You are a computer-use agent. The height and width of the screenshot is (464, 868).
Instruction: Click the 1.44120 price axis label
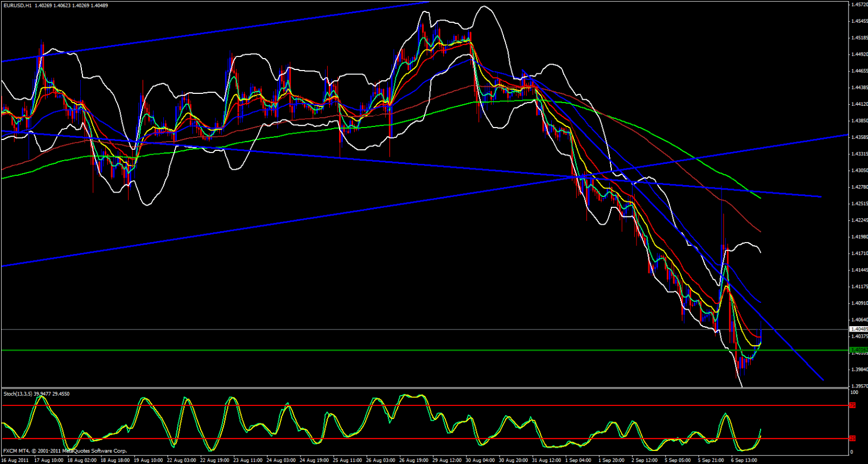point(859,104)
